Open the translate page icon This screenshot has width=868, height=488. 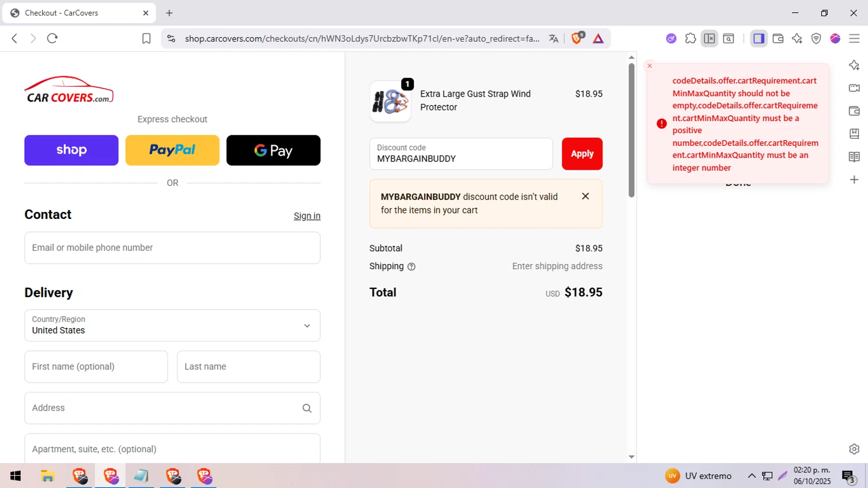click(x=554, y=38)
